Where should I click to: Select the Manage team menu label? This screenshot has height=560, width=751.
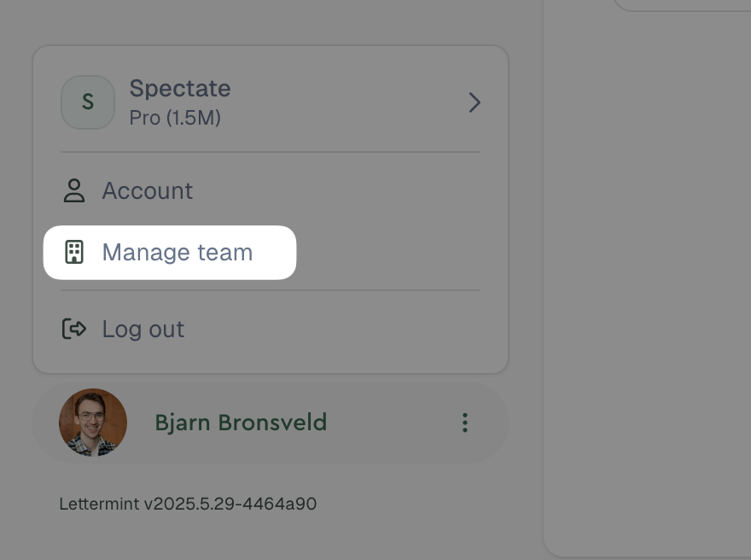178,252
